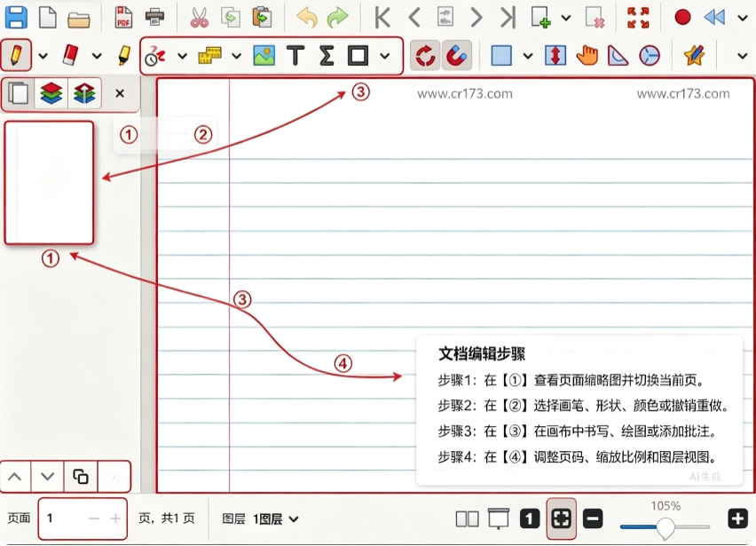Click the red Record audio button
The width and height of the screenshot is (756, 546).
(682, 18)
